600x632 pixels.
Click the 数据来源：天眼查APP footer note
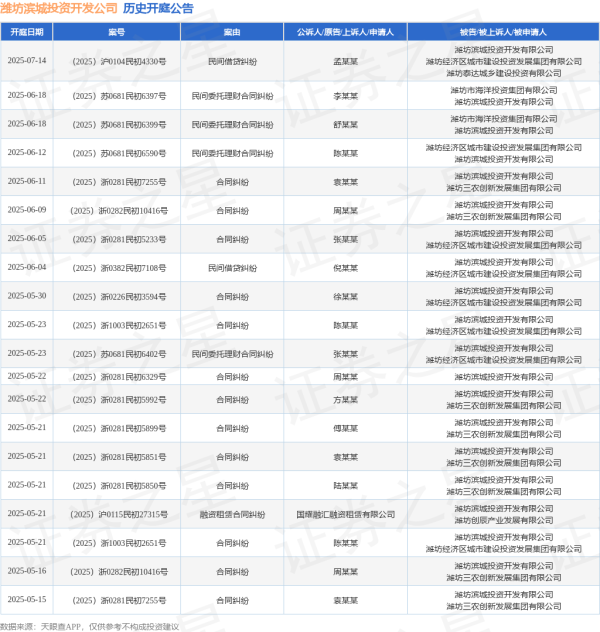pyautogui.click(x=89, y=627)
